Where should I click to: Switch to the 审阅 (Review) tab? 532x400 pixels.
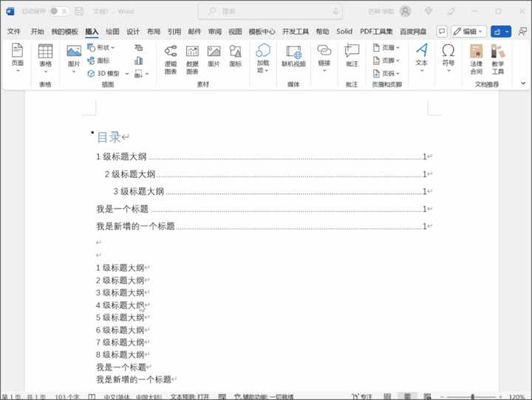point(215,32)
